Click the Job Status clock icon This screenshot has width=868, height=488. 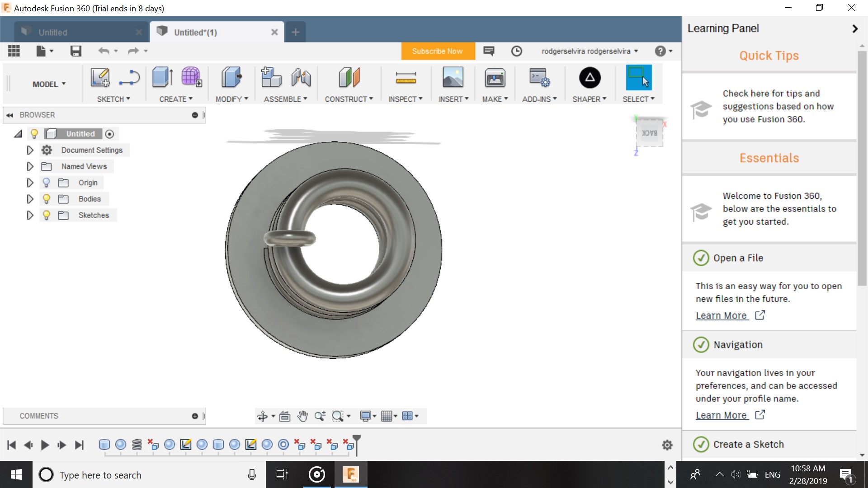pyautogui.click(x=516, y=51)
